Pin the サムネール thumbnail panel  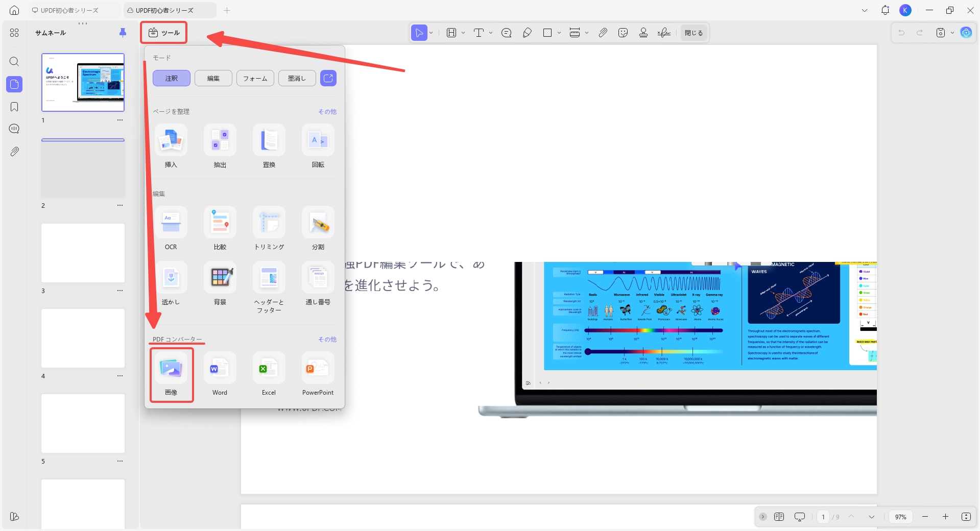(x=123, y=33)
